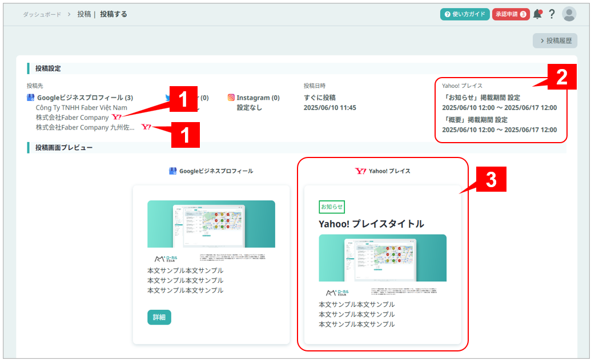595x364 pixels.
Task: Click the 投稿する breadcrumb label
Action: click(114, 14)
